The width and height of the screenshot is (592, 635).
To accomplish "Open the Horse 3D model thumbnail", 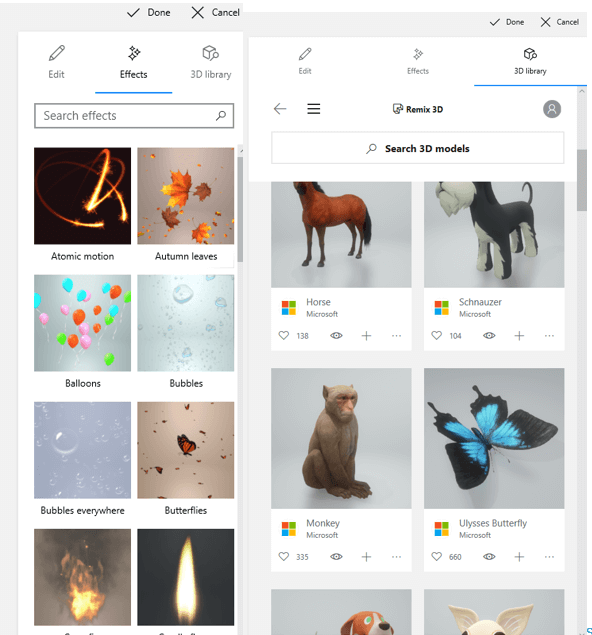I will (x=341, y=234).
